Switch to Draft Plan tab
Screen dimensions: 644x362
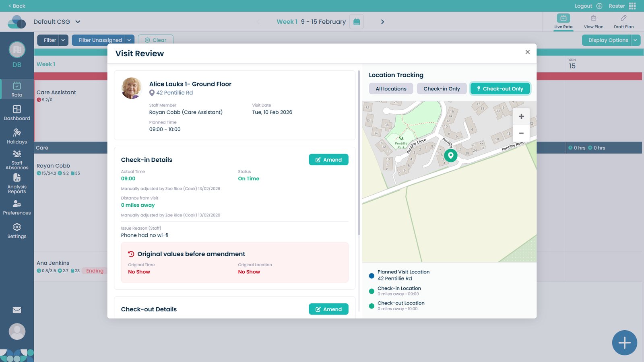click(x=623, y=22)
